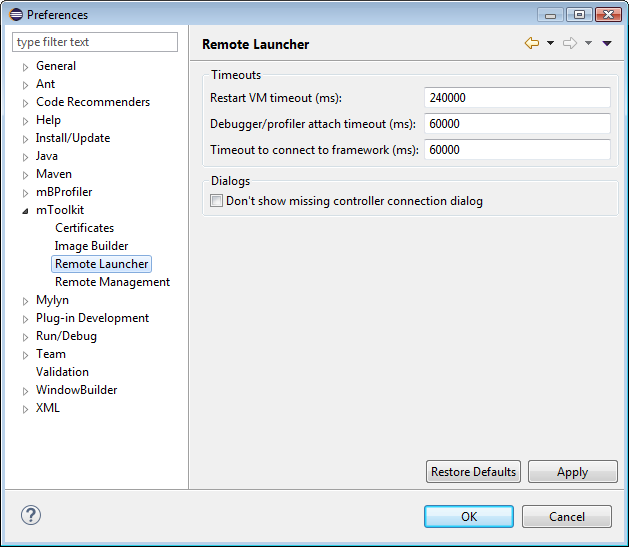Click the forward navigation arrow icon

(570, 43)
